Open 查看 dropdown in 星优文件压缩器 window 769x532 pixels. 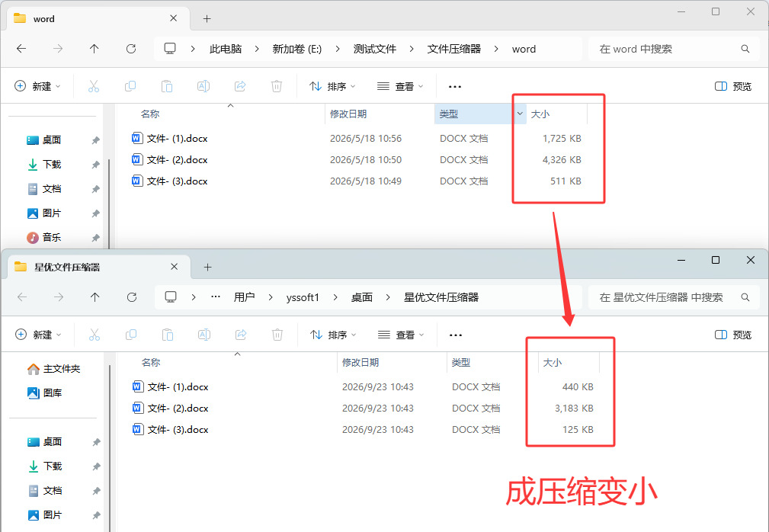[x=401, y=335]
